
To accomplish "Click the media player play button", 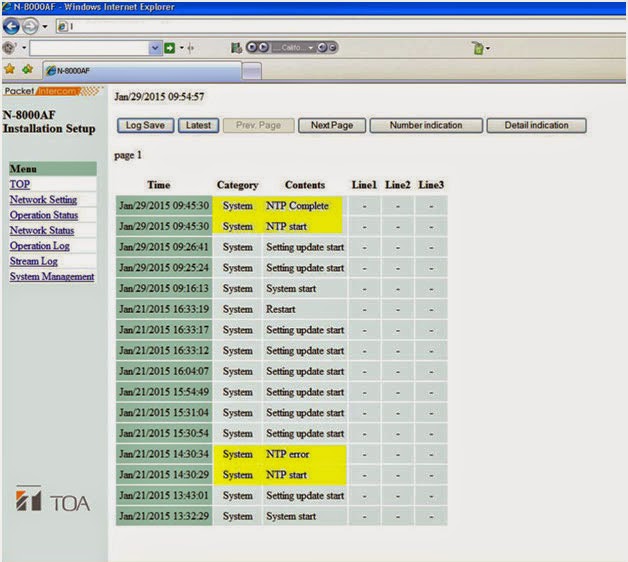I will 263,48.
